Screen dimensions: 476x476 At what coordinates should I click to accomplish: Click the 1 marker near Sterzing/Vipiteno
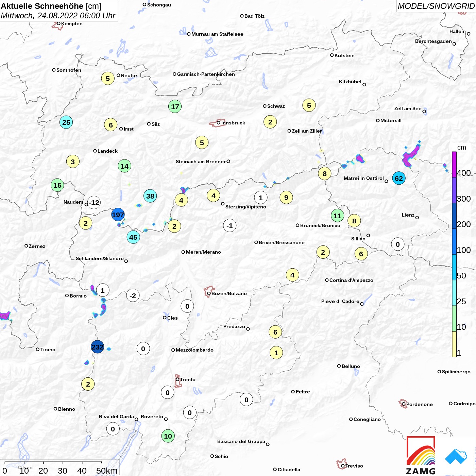[261, 198]
